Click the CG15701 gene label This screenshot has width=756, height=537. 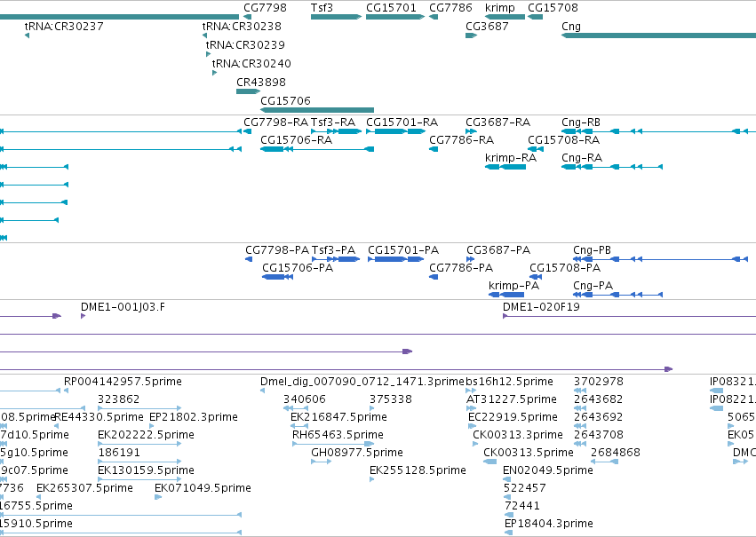pyautogui.click(x=391, y=8)
